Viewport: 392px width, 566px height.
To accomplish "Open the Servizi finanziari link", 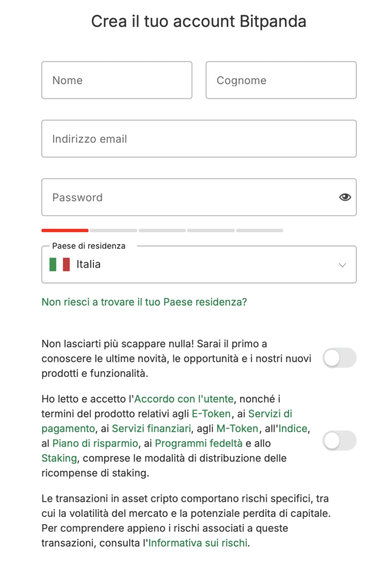I will point(151,428).
